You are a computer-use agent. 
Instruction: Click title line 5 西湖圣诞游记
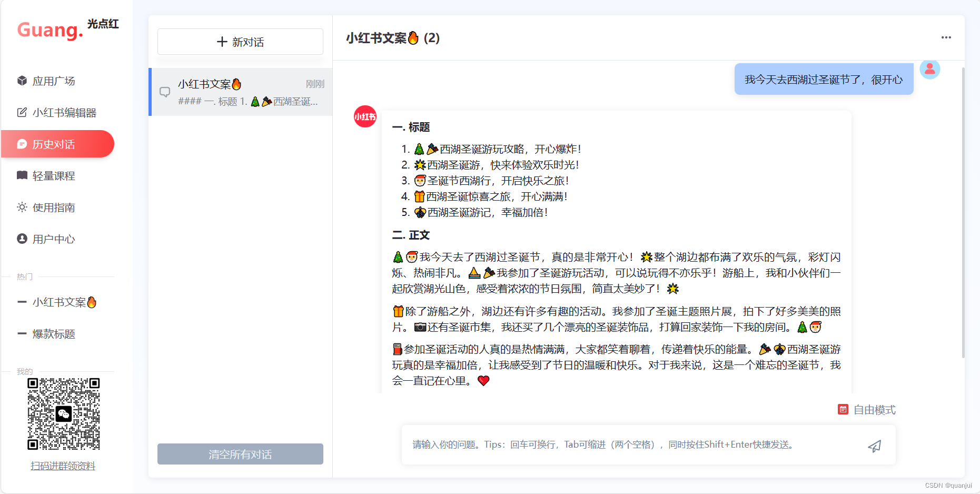pyautogui.click(x=480, y=212)
